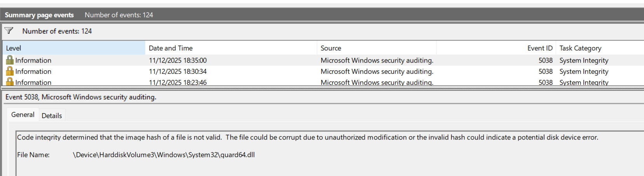Screen dimensions: 644x176
Task: Click the code integrity description text
Action: pos(307,137)
